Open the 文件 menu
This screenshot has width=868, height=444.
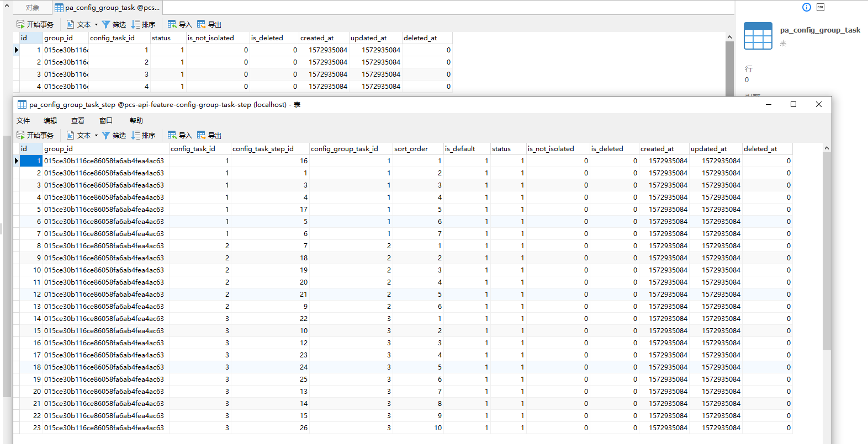(x=23, y=120)
